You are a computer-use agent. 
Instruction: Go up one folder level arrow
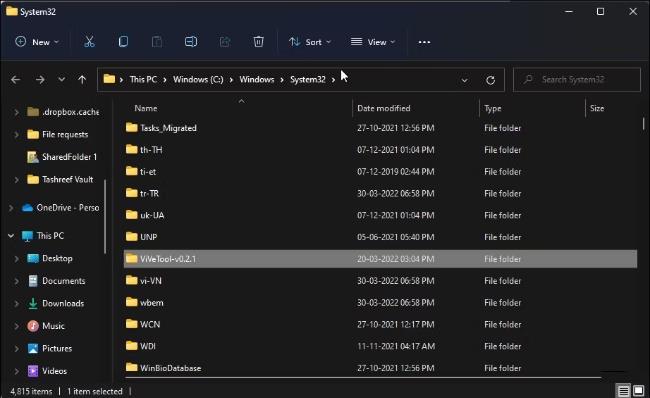pos(82,80)
